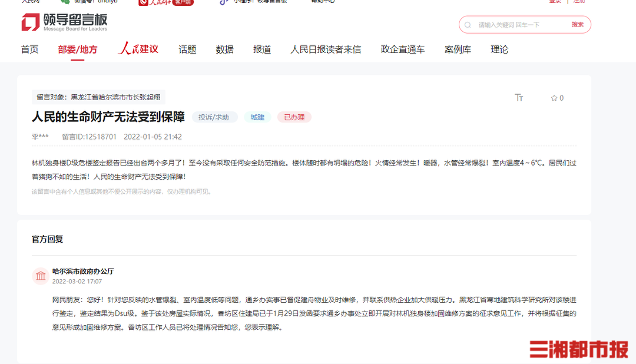Screen dimensions: 636x364
Task: Select the 部委/地方 navigation tab
Action: tap(78, 49)
